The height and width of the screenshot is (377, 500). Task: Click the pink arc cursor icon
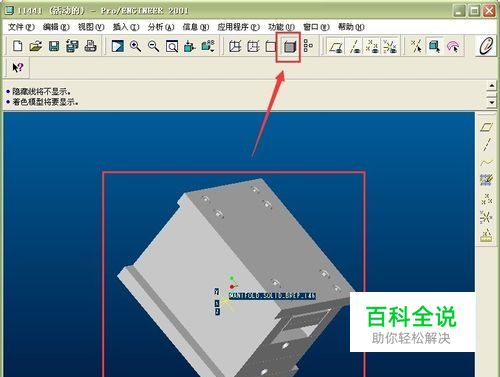point(453,47)
